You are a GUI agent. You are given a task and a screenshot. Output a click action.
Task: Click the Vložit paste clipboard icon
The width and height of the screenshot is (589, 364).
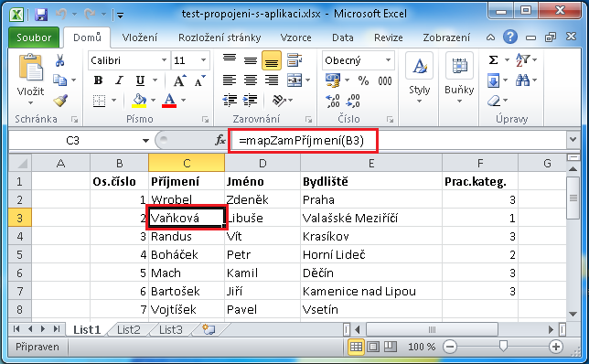31,68
